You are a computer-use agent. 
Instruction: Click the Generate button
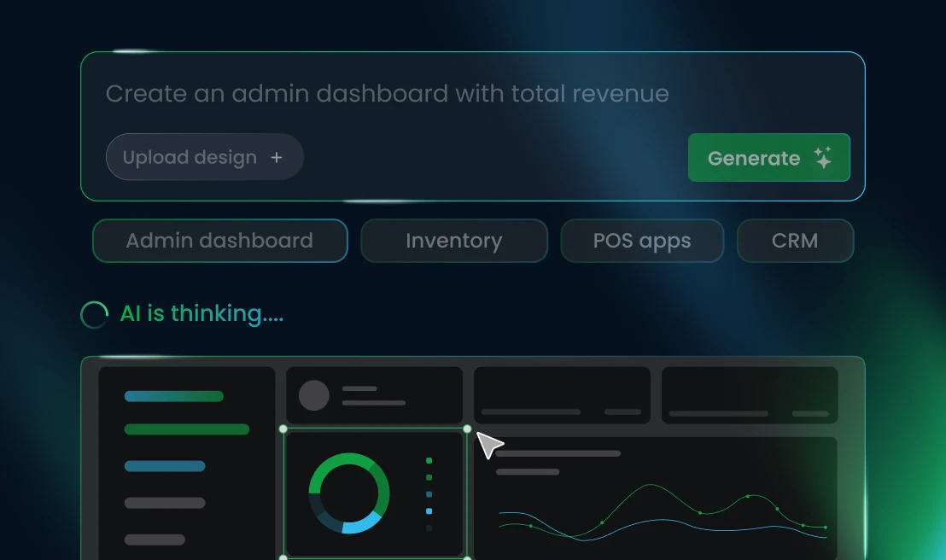click(x=768, y=157)
